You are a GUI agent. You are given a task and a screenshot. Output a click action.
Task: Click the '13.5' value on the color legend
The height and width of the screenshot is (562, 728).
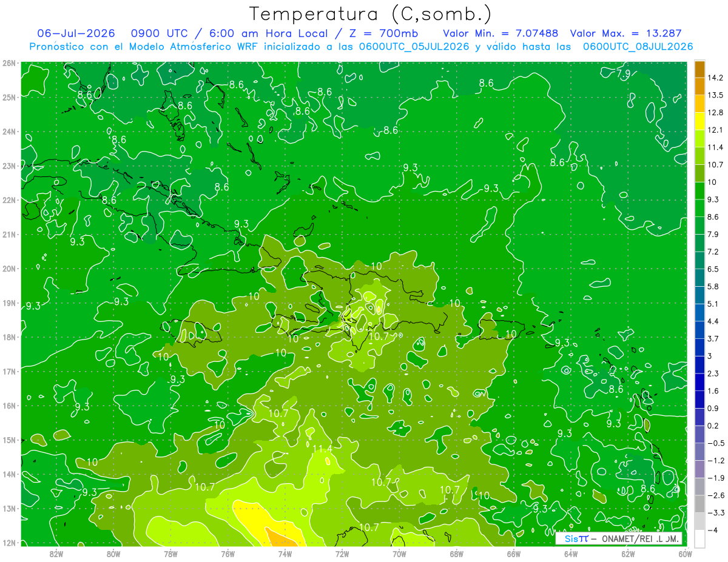[715, 95]
